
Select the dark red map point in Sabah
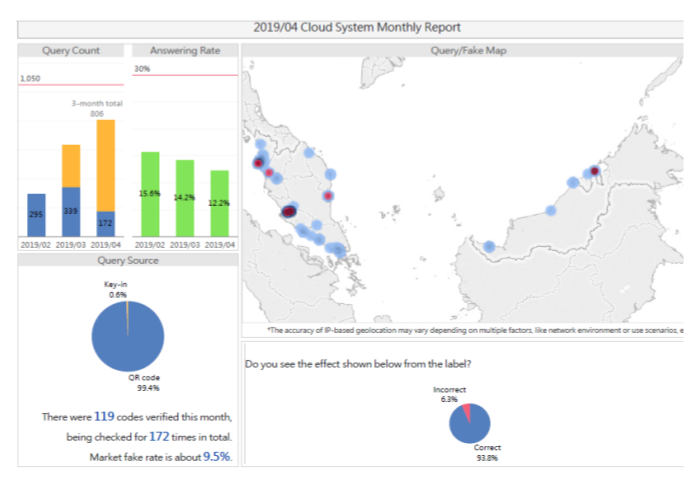(x=594, y=171)
